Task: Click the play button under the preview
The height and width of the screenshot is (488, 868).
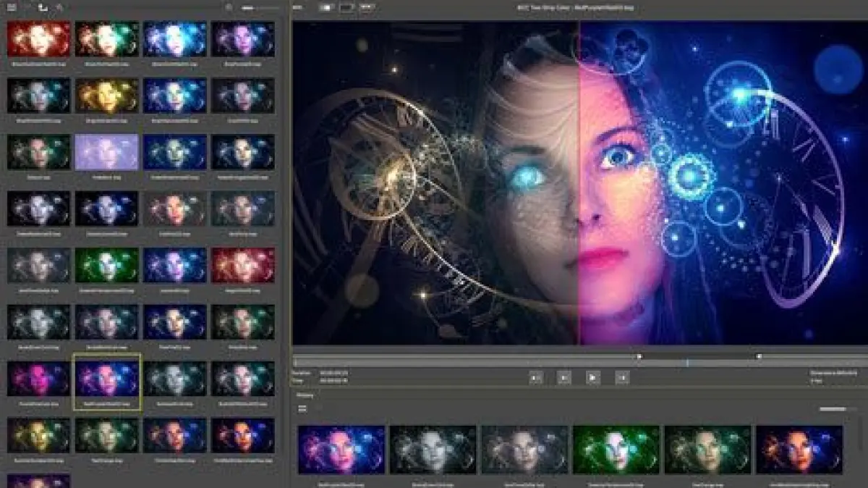Action: click(x=592, y=377)
